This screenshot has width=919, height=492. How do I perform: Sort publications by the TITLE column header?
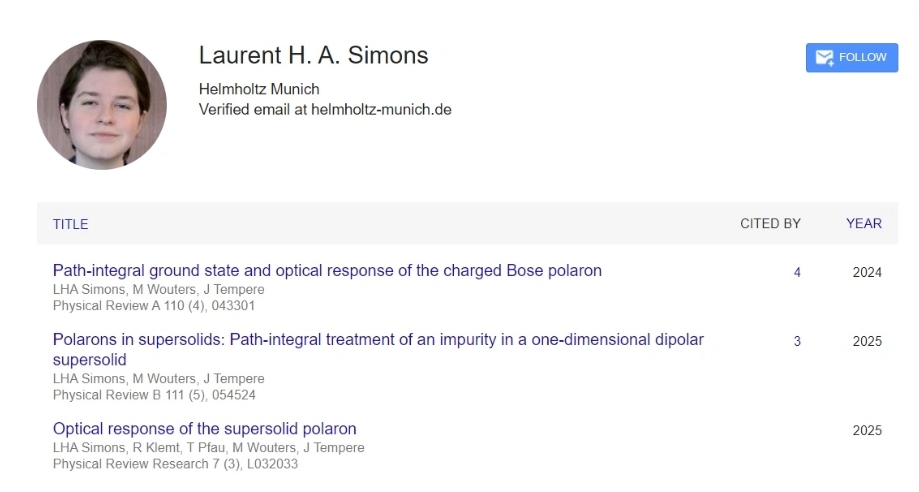[x=70, y=224]
